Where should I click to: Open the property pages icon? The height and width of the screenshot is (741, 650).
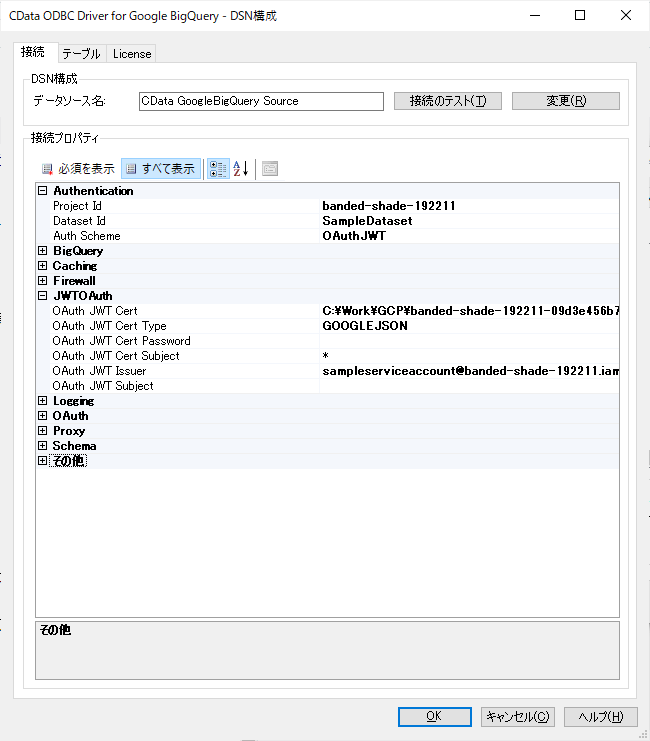[270, 169]
